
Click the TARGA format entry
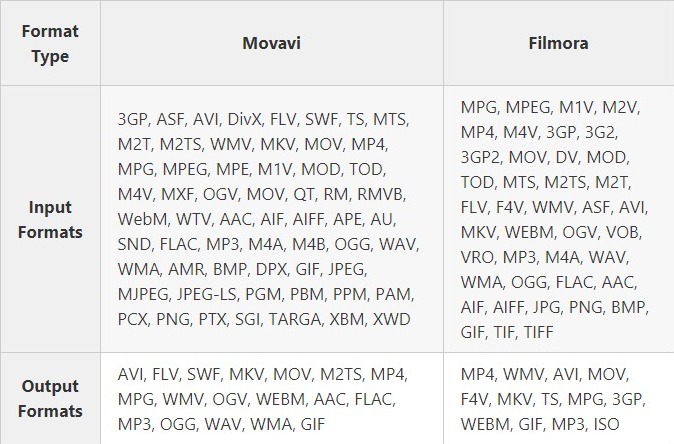tap(303, 319)
